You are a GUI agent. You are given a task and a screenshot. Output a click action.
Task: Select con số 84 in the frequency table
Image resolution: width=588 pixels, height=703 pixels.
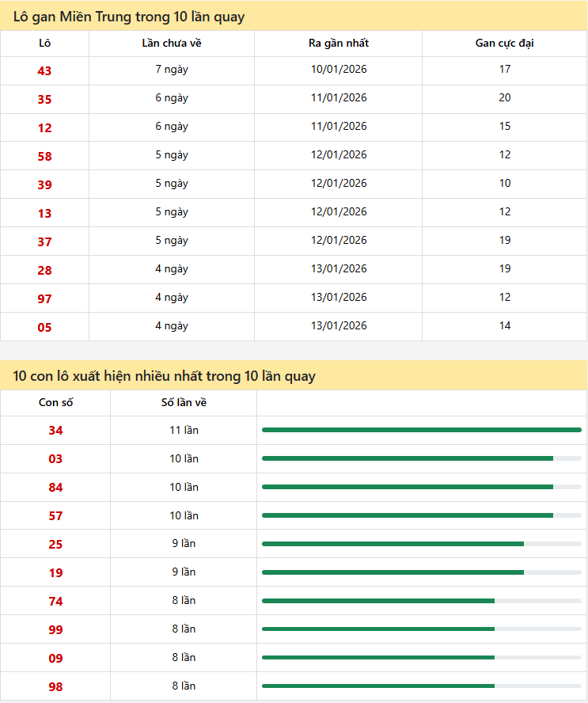click(55, 488)
